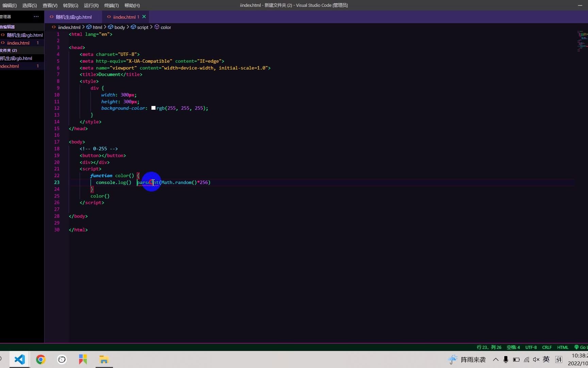The height and width of the screenshot is (368, 588).
Task: Click microphone icon in system tray
Action: tap(506, 359)
